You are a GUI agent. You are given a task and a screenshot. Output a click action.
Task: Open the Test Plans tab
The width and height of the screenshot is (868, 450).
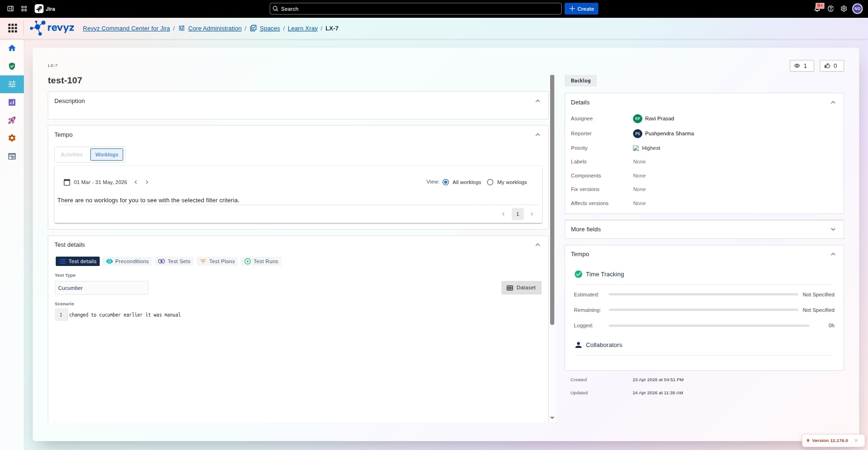point(217,261)
